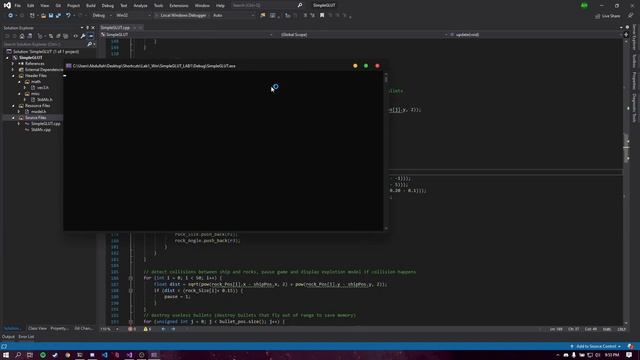Open the update(void) member dropdown

coord(536,35)
